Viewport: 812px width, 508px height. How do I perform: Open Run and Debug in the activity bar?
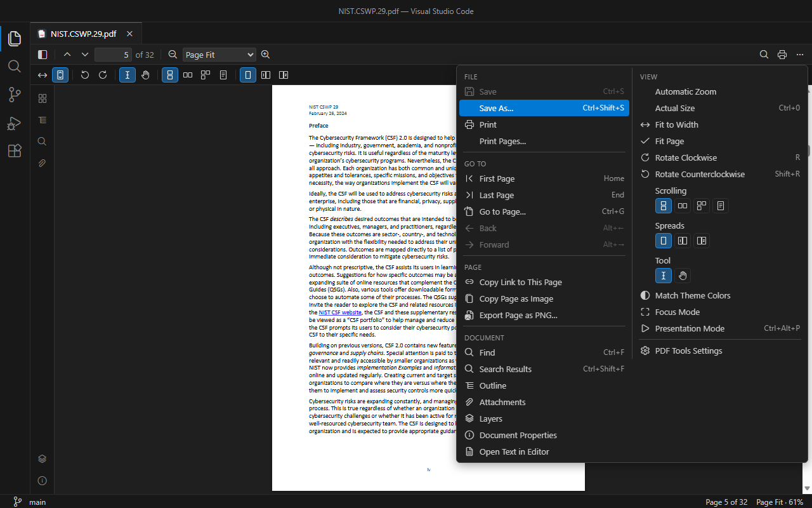point(15,123)
